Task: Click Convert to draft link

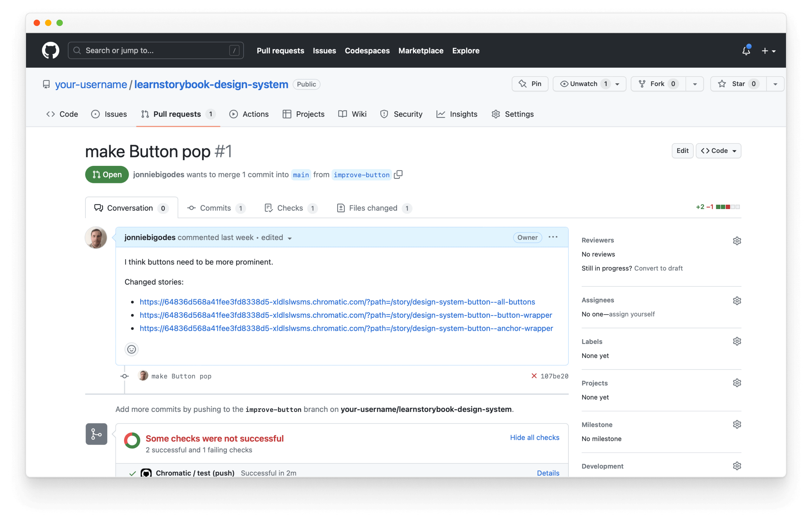Action: coord(659,268)
